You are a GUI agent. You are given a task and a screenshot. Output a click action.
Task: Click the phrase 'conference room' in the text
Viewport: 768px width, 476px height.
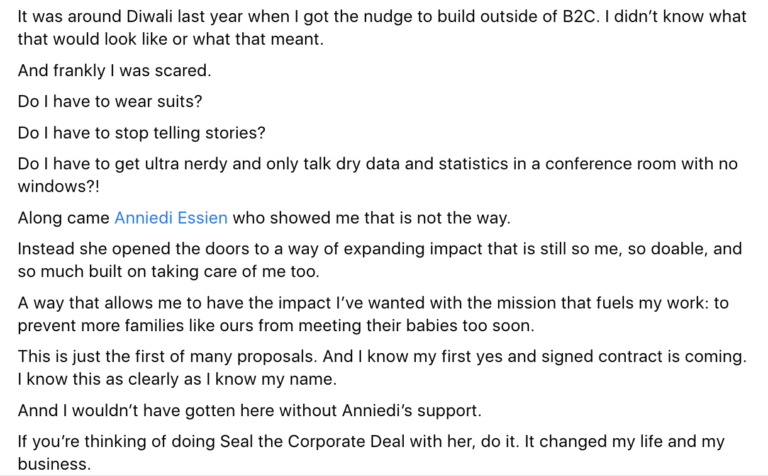pyautogui.click(x=610, y=164)
